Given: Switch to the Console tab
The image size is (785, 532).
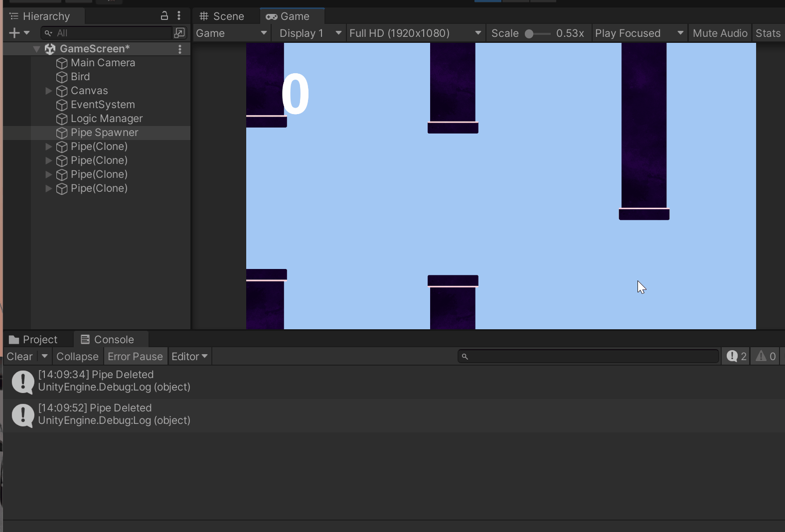Looking at the screenshot, I should coord(111,339).
